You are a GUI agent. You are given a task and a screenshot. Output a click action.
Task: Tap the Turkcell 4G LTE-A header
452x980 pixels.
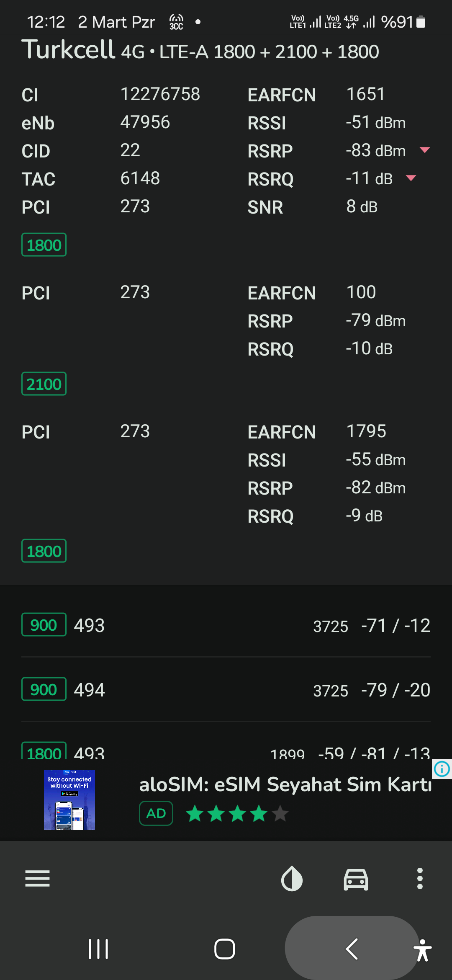(x=200, y=50)
